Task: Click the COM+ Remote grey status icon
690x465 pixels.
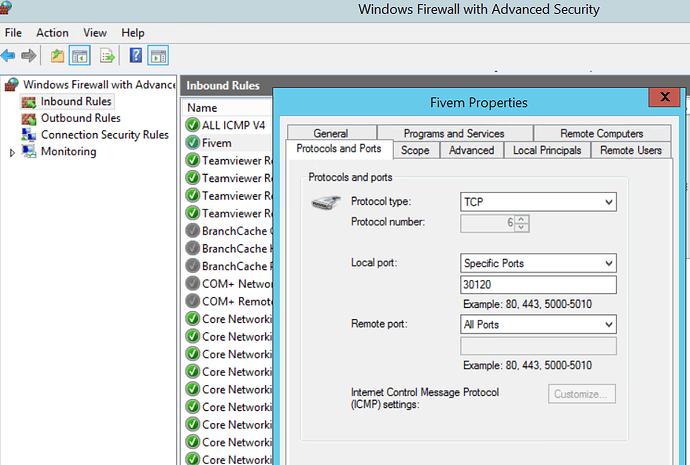Action: click(192, 301)
